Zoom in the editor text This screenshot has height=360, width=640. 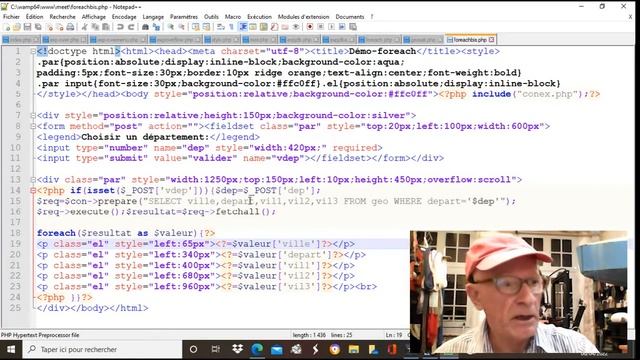171,27
